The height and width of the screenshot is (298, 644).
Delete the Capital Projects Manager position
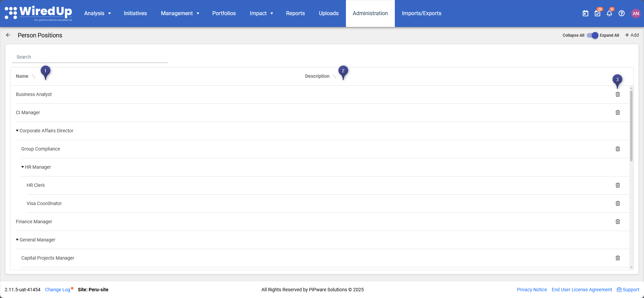[618, 258]
